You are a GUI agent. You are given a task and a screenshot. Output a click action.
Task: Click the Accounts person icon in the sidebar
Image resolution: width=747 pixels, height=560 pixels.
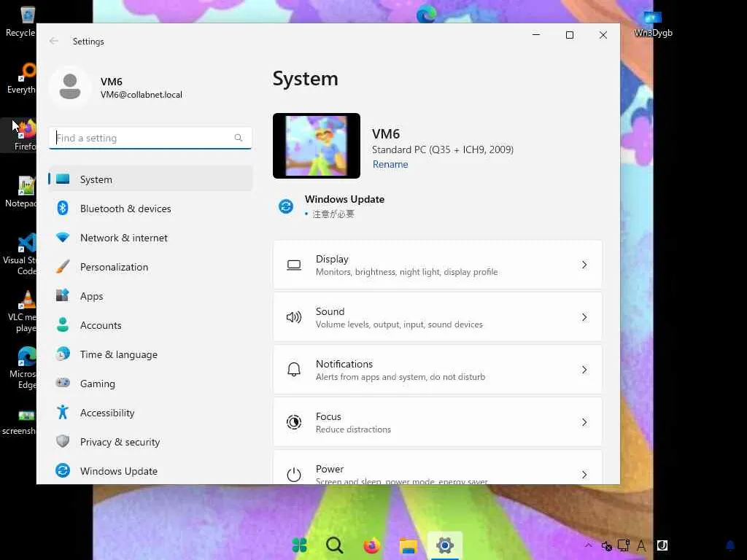pyautogui.click(x=63, y=324)
